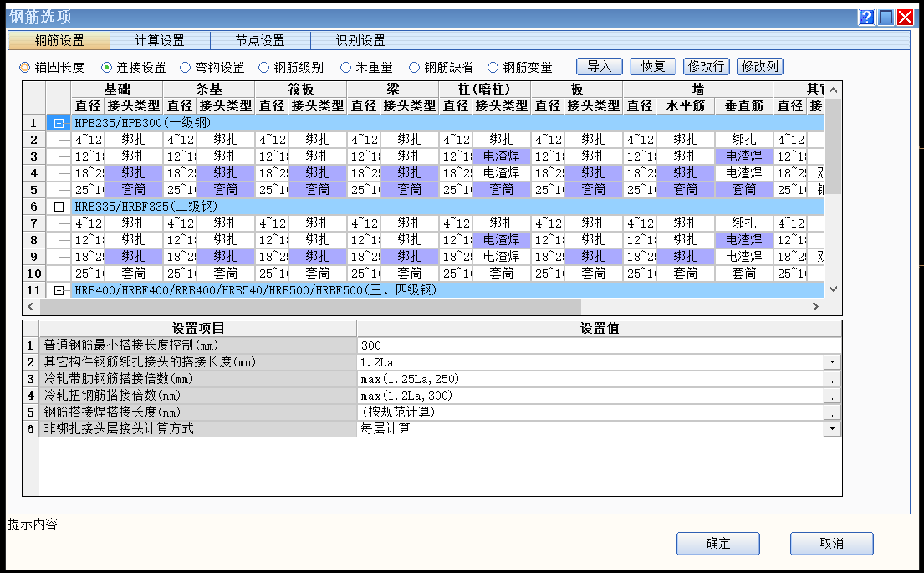924x573 pixels.
Task: Select the 米重量 radio option
Action: [x=366, y=68]
